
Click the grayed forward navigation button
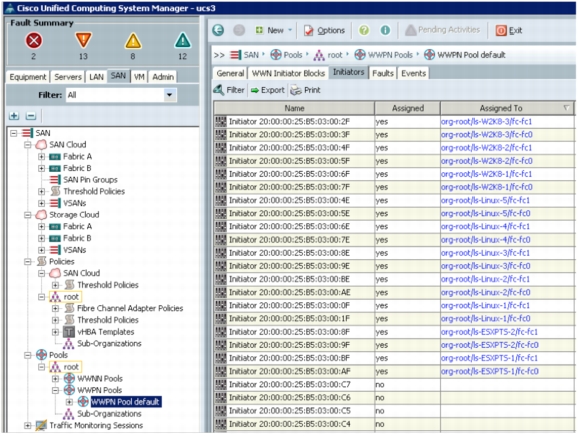(x=239, y=30)
